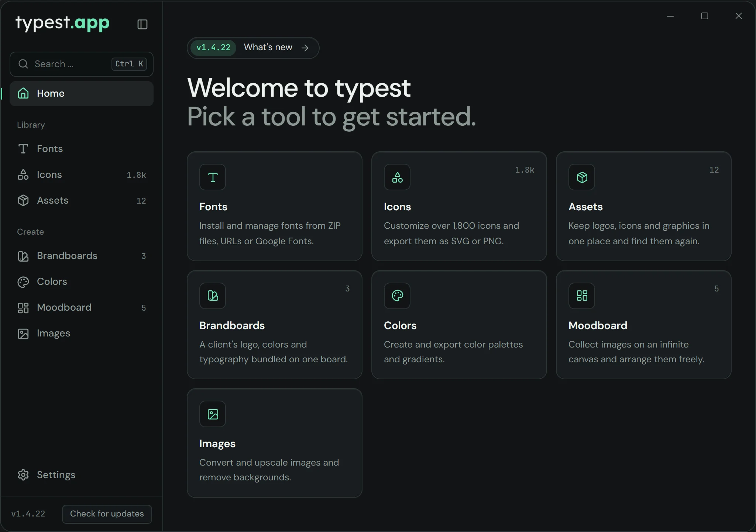
Task: Open Settings in the sidebar
Action: coord(82,475)
